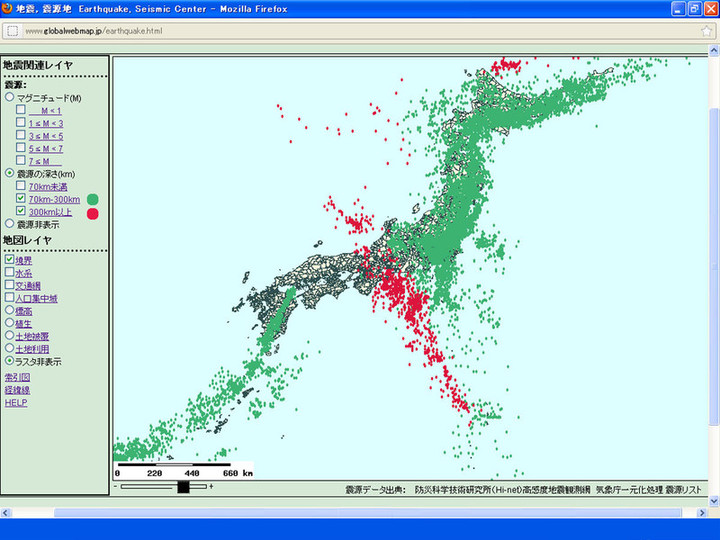Click the green dot beside 70km-300km
The height and width of the screenshot is (540, 720).
coord(93,199)
